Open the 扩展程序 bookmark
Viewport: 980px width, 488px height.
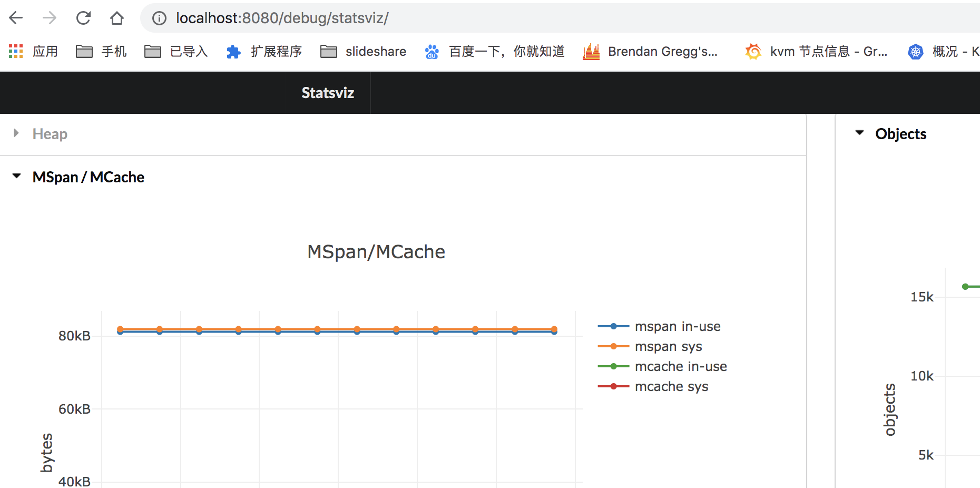coord(264,51)
